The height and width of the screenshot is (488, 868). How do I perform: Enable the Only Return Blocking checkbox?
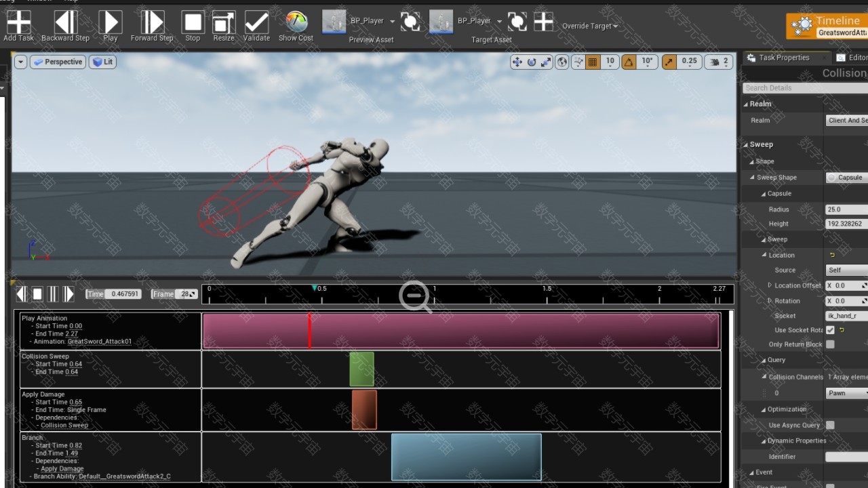830,344
